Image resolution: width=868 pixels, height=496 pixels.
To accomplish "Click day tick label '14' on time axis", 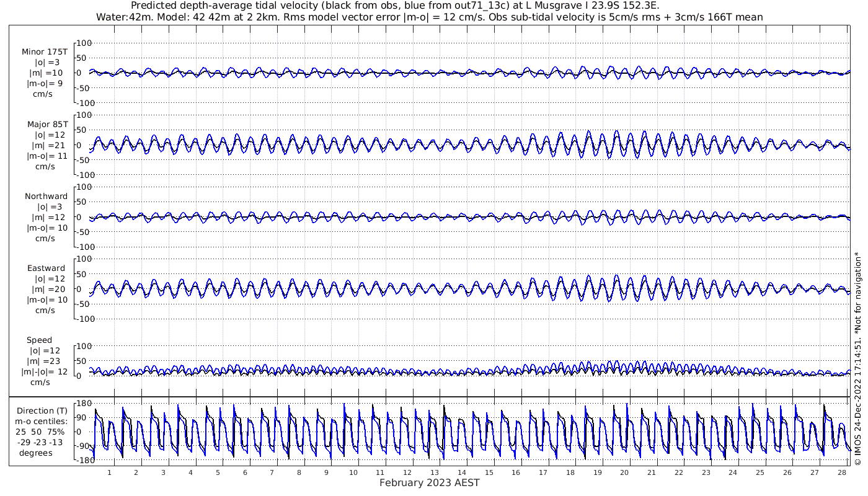I will coord(462,473).
